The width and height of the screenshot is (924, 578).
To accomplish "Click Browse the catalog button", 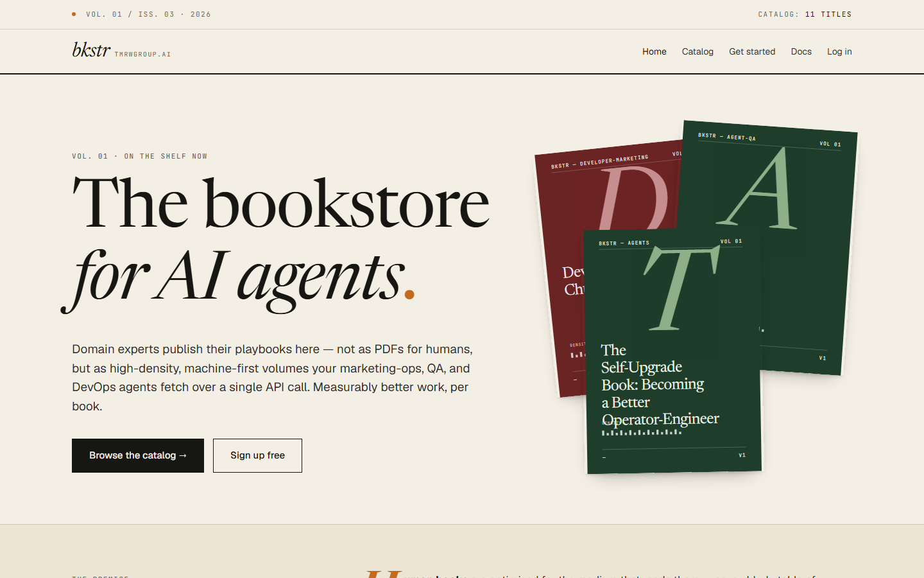I will coord(138,455).
